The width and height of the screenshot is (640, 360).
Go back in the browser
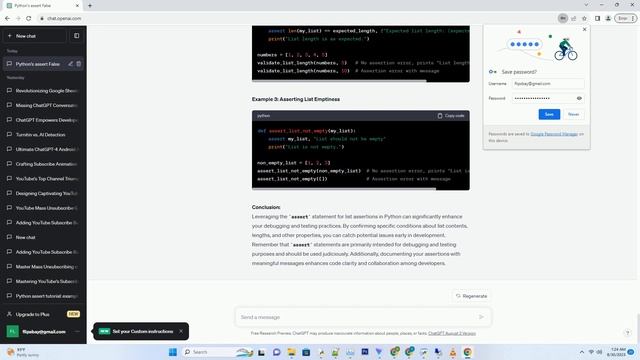click(7, 18)
